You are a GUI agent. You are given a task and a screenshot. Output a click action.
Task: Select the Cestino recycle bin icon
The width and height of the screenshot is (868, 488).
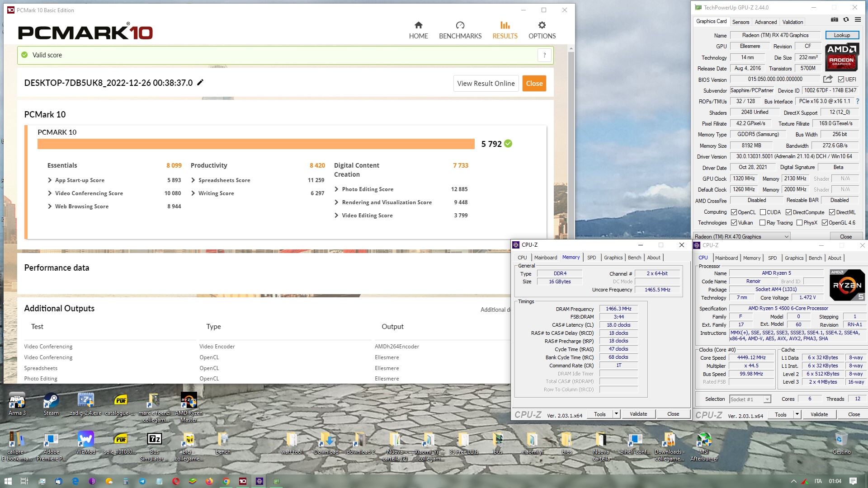(841, 443)
